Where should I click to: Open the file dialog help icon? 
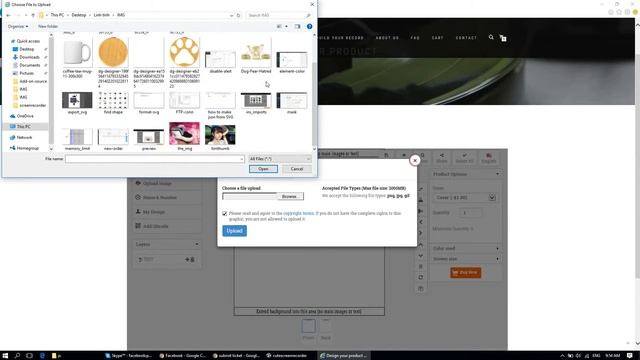309,27
